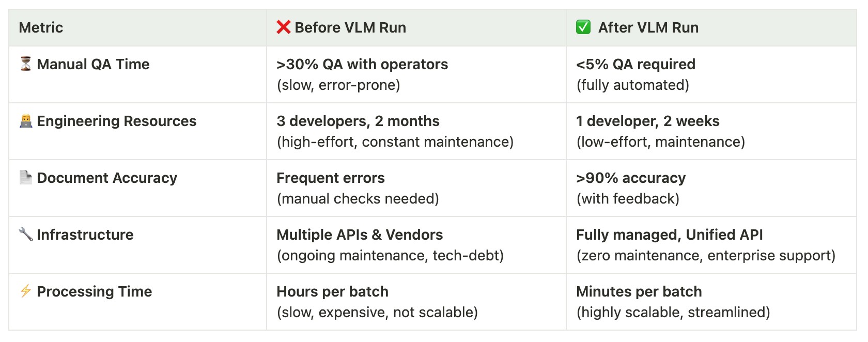
Task: Click the 'Minutes per batch' cell
Action: pos(711,302)
